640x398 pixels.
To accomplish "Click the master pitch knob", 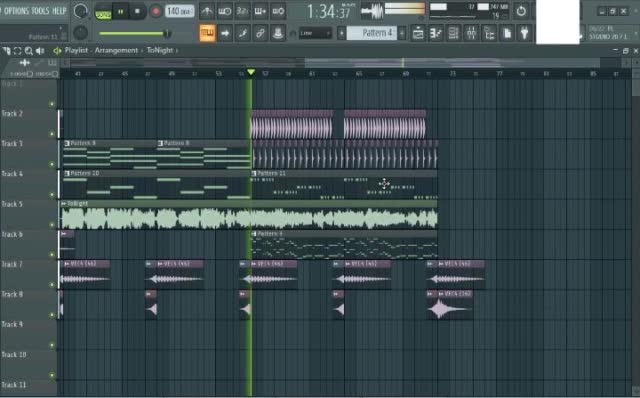I will point(80,33).
